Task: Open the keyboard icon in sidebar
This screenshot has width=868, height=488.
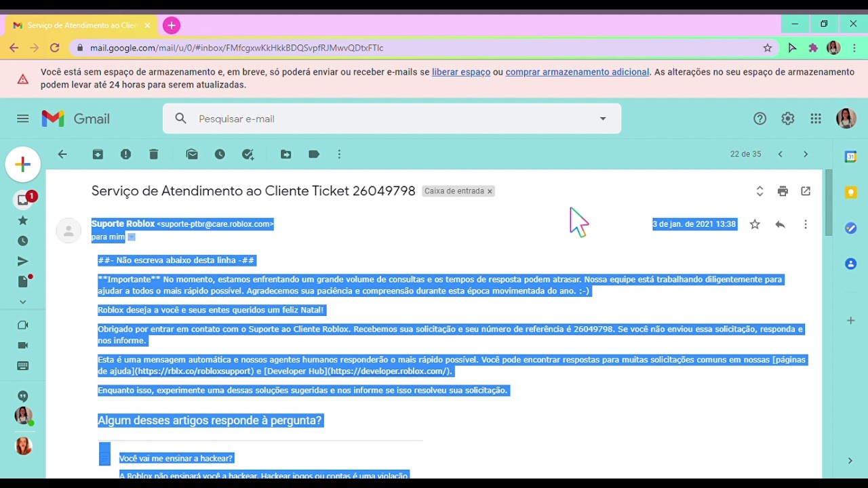Action: tap(23, 365)
